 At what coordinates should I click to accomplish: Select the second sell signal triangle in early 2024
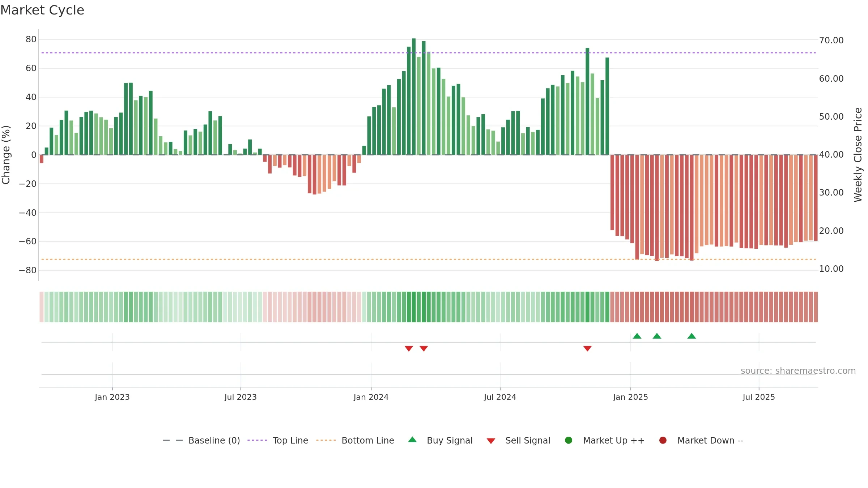coord(424,348)
